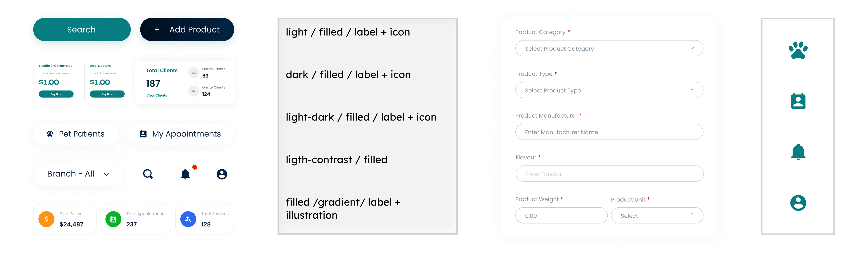Screen dimensions: 868x258
Task: Open the small user account icon
Action: tap(222, 174)
